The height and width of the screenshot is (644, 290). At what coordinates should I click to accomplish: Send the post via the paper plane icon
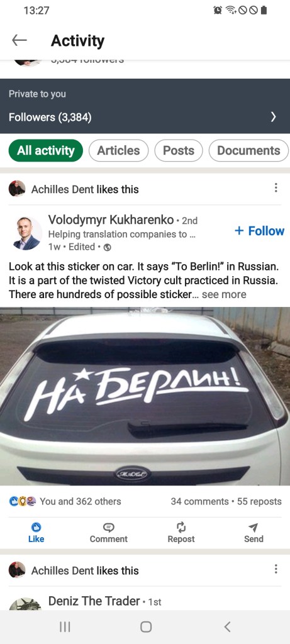(x=254, y=533)
